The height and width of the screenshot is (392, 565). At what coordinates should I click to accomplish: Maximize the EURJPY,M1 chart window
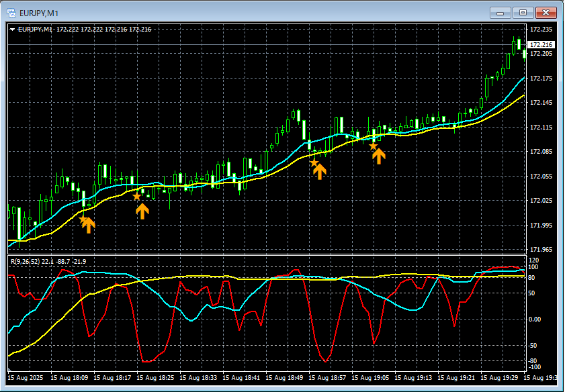pos(523,13)
